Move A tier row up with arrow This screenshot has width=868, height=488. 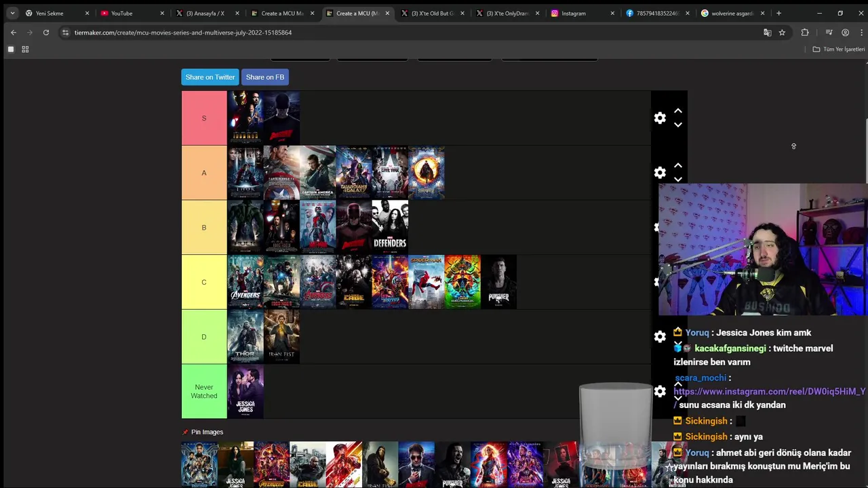[x=677, y=166]
